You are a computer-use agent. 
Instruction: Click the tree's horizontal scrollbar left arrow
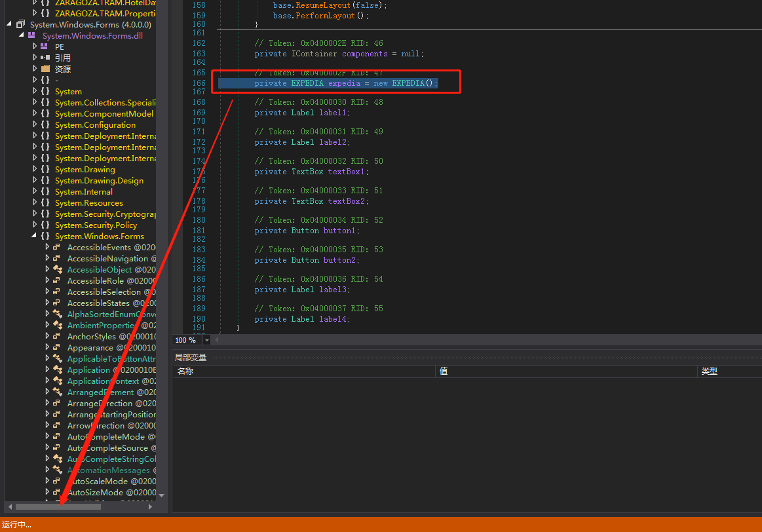(x=10, y=506)
